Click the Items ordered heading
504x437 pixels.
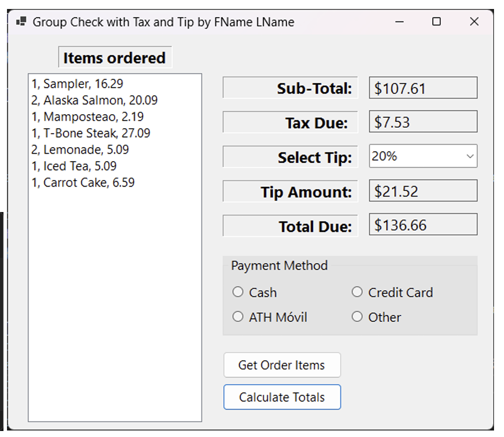(115, 57)
